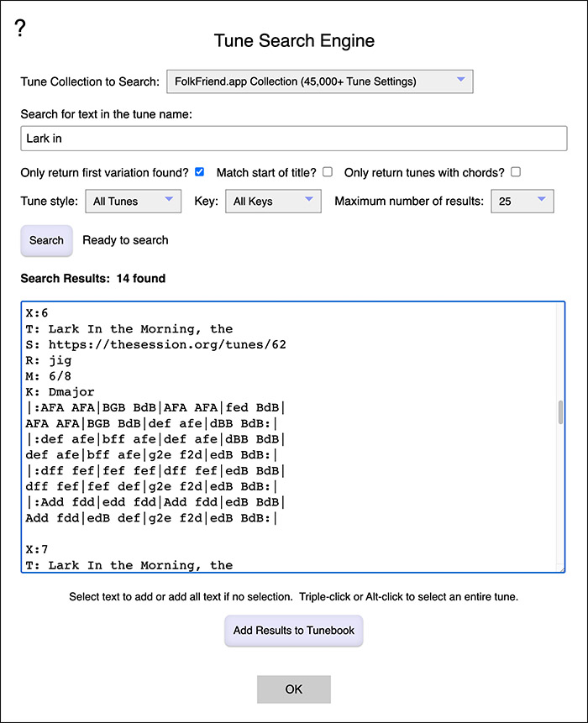Open the Tune Collection to Search dropdown
Image resolution: width=588 pixels, height=723 pixels.
point(319,81)
